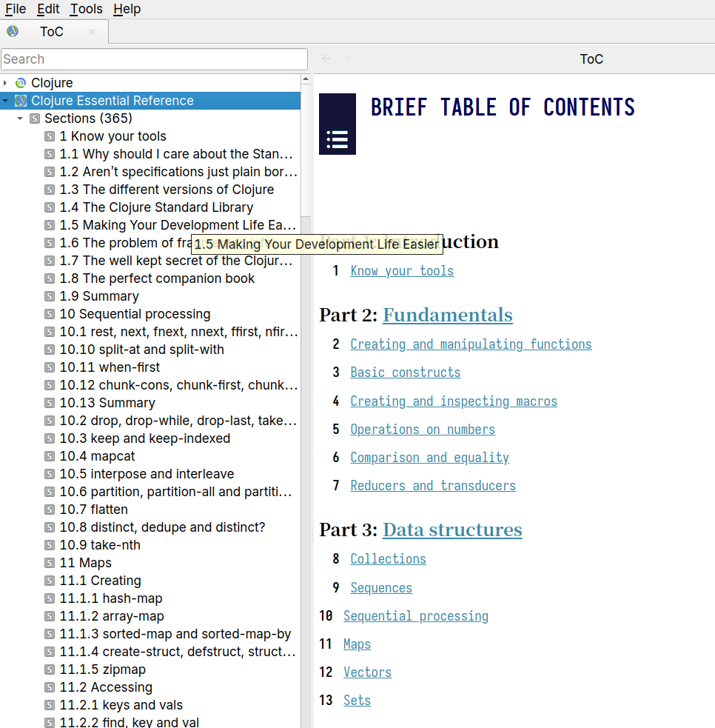Open 'Sequential processing' link in the page
Image resolution: width=715 pixels, height=728 pixels.
(416, 616)
